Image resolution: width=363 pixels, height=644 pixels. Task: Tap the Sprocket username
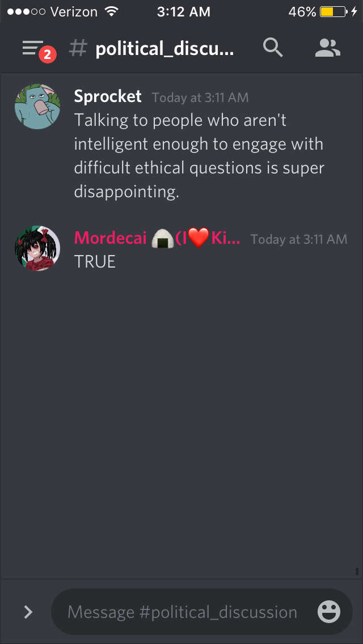click(108, 96)
